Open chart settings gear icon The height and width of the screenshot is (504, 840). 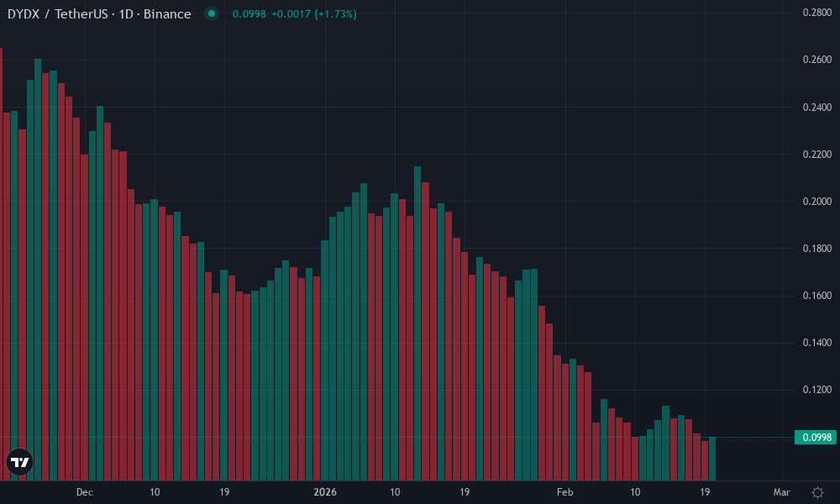pyautogui.click(x=817, y=492)
